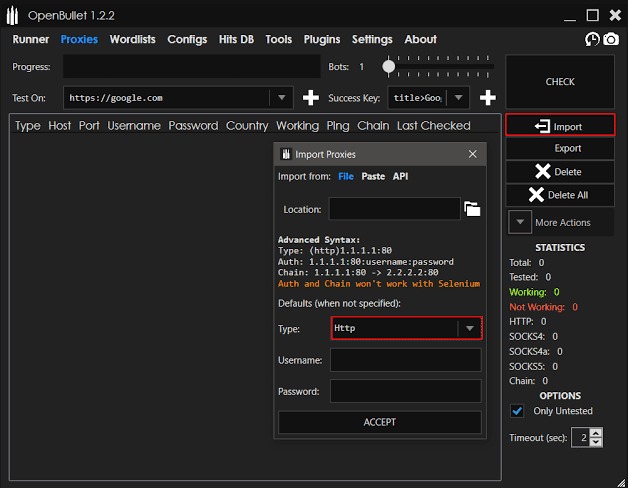Click the Delete All button
628x488 pixels.
tap(559, 195)
